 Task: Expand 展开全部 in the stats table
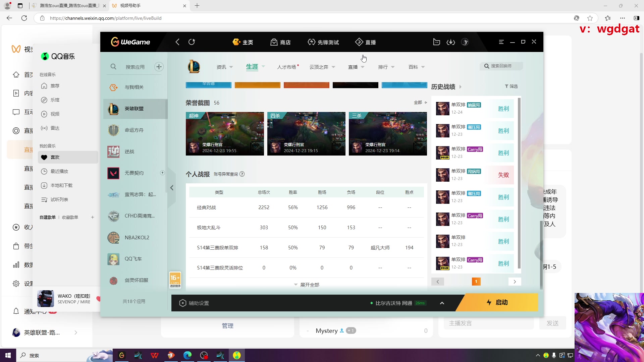(307, 285)
